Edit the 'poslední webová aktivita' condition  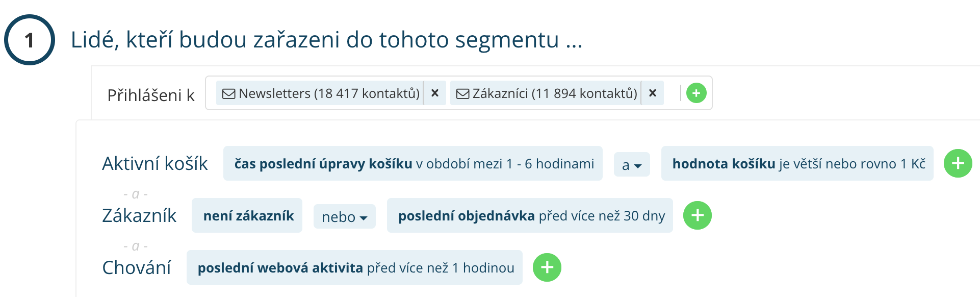[355, 267]
